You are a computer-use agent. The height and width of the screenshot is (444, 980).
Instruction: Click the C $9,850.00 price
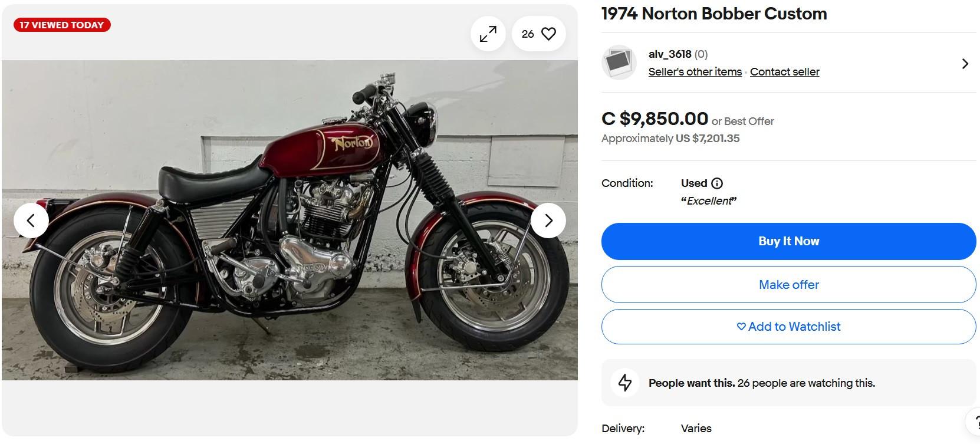click(x=655, y=119)
